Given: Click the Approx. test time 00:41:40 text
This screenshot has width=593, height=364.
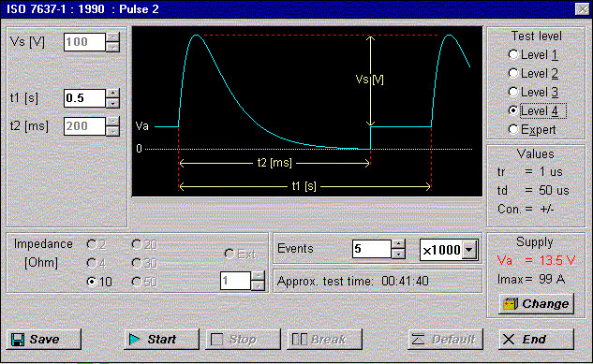Looking at the screenshot, I should pos(353,282).
